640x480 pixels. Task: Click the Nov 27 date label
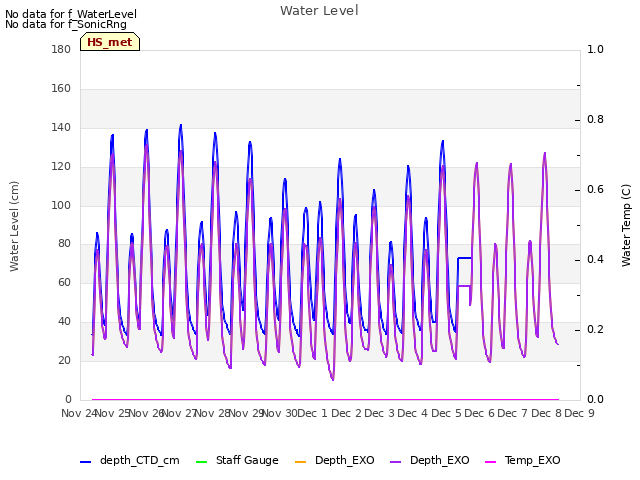coord(180,413)
